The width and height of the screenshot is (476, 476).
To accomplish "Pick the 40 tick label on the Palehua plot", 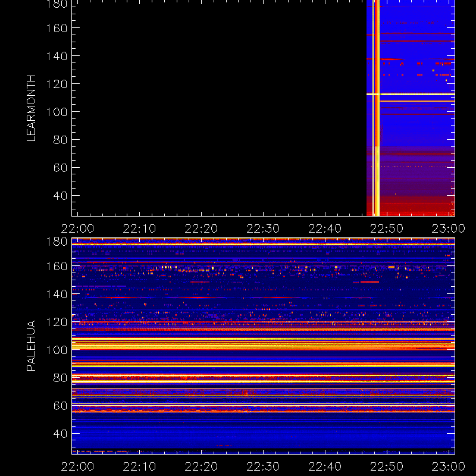I will tap(60, 434).
